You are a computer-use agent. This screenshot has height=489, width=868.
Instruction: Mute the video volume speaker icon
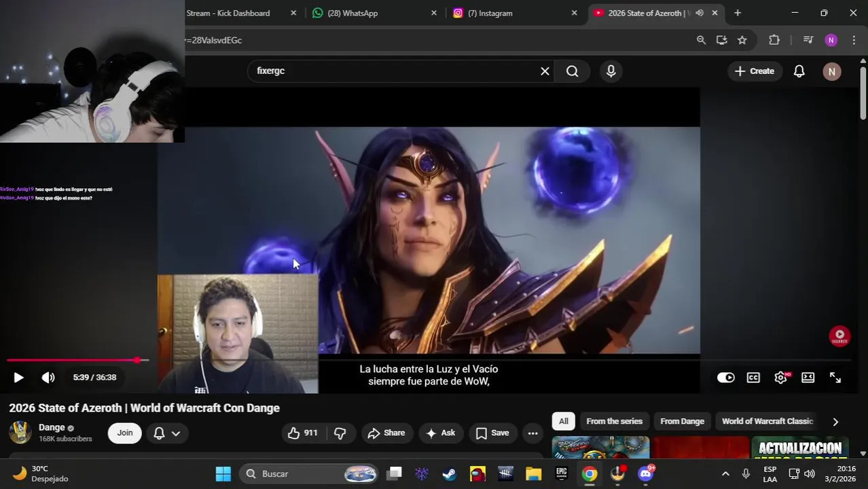(x=48, y=378)
